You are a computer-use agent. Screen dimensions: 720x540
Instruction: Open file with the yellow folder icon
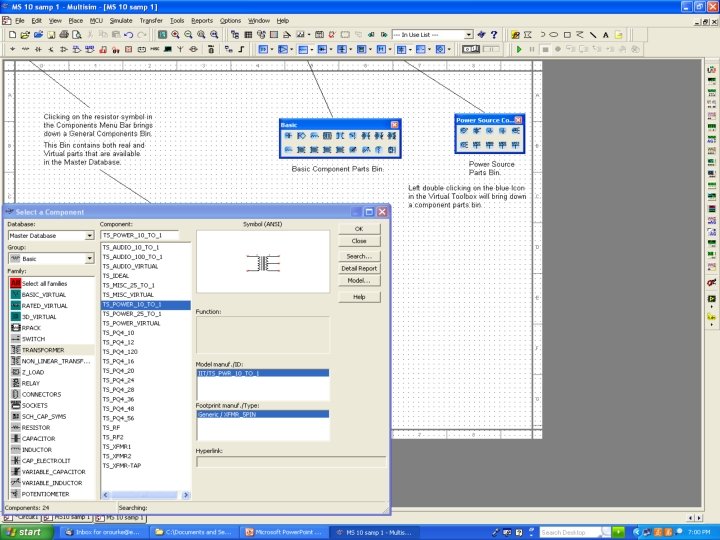(x=25, y=35)
